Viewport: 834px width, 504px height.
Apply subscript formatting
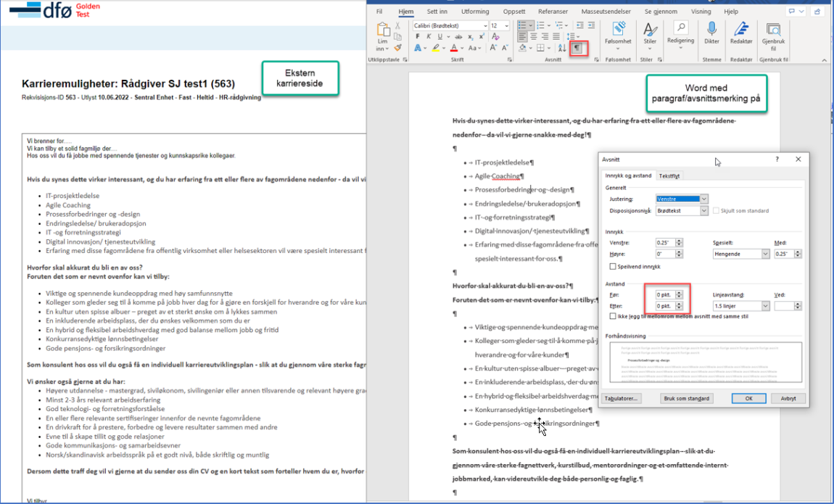click(x=471, y=37)
